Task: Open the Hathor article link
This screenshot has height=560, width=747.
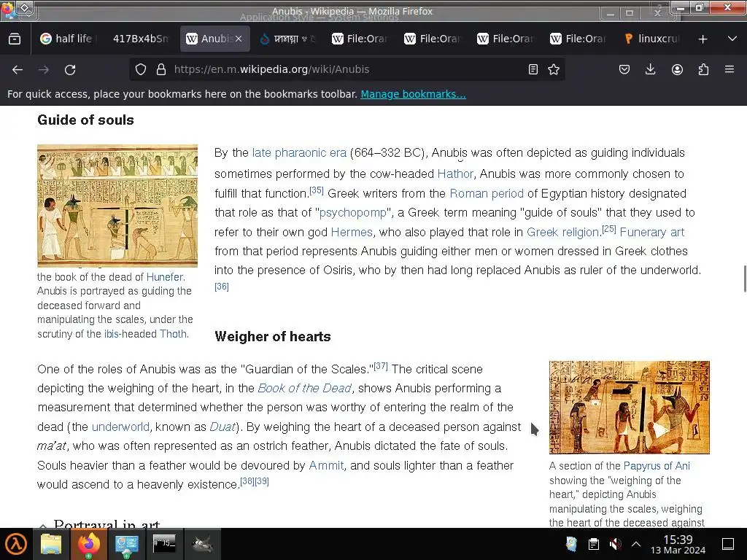Action: click(x=455, y=174)
